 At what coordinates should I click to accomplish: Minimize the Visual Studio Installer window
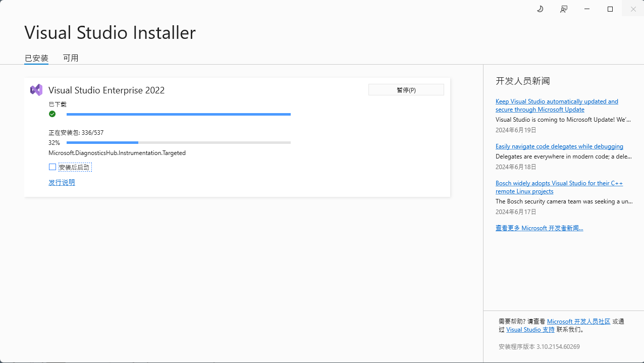click(587, 9)
